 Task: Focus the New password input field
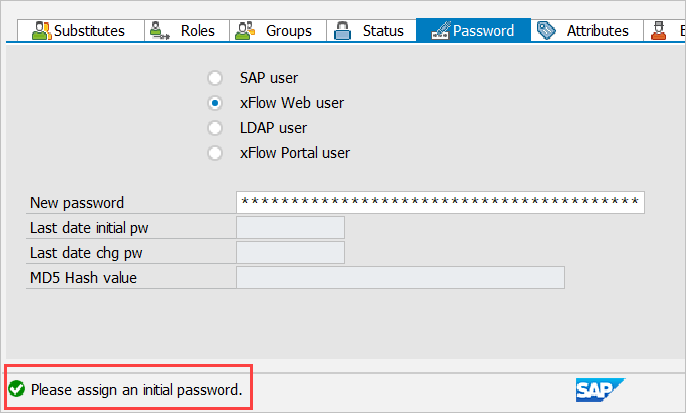point(440,202)
